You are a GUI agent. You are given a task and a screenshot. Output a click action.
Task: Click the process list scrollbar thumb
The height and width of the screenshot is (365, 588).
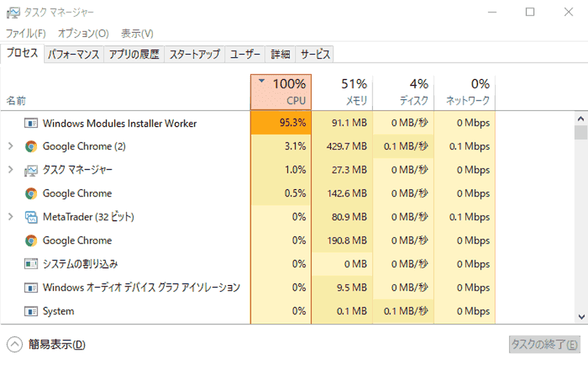pyautogui.click(x=581, y=132)
